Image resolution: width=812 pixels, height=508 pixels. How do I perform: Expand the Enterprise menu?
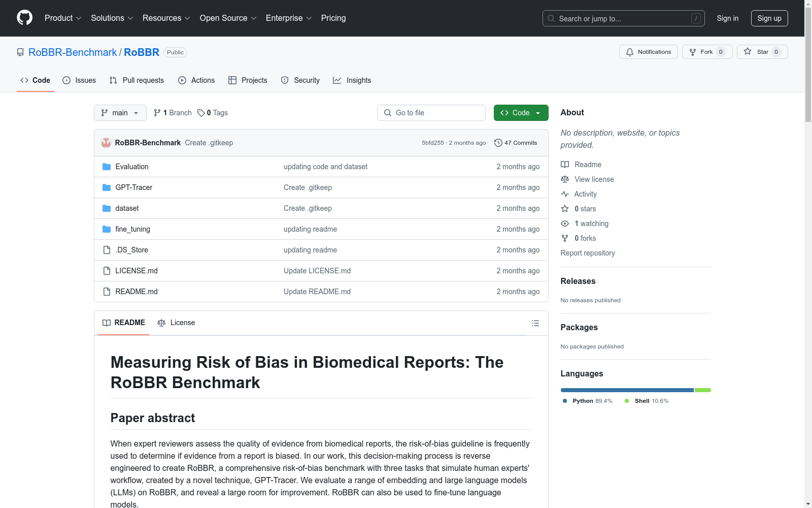(x=289, y=18)
